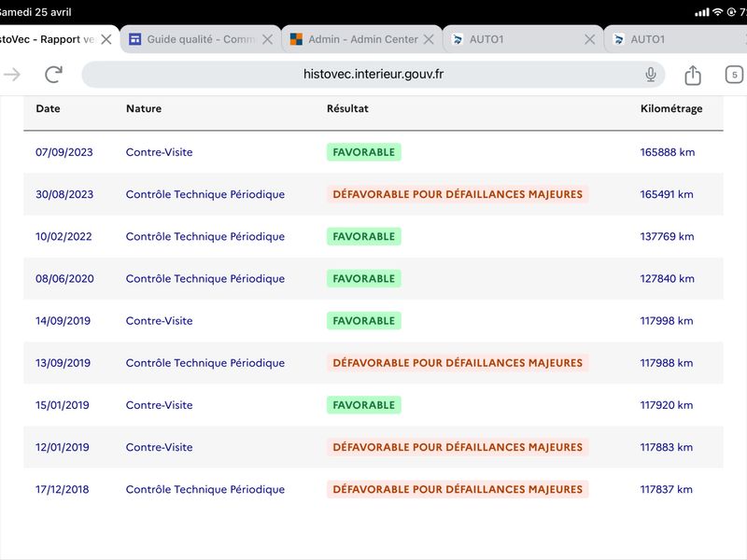Click the Résultat column header
This screenshot has height=560, width=747.
(347, 108)
